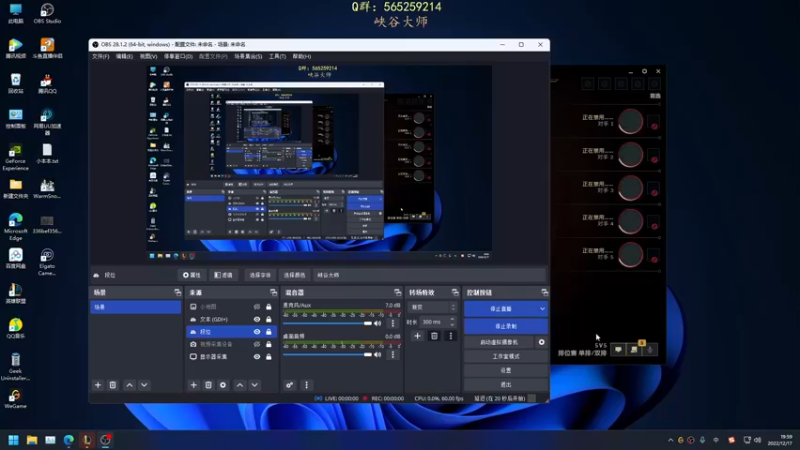Viewport: 800px width, 450px height.
Task: Open WeGame desktop shortcut
Action: (15, 399)
